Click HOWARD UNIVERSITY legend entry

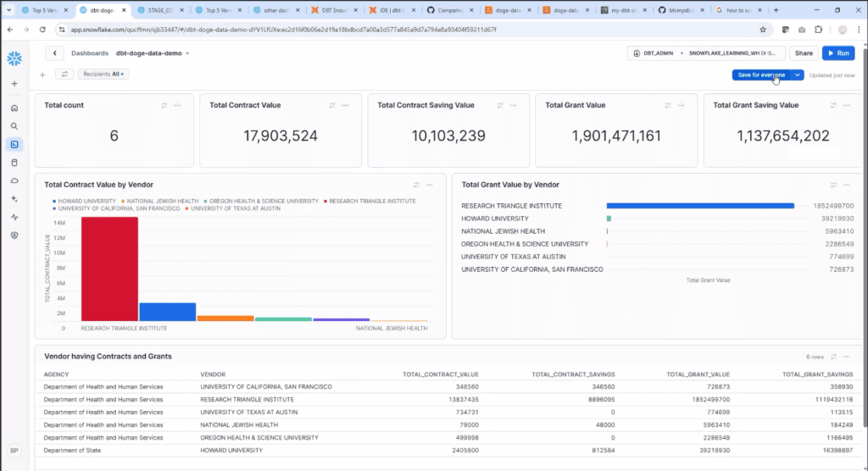click(84, 201)
